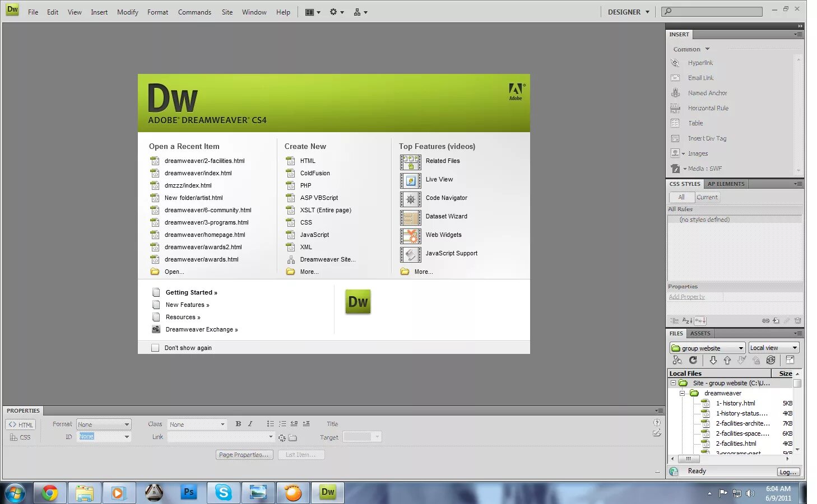Open the Local view dropdown
Viewport: 817px width, 504px height.
(x=773, y=348)
